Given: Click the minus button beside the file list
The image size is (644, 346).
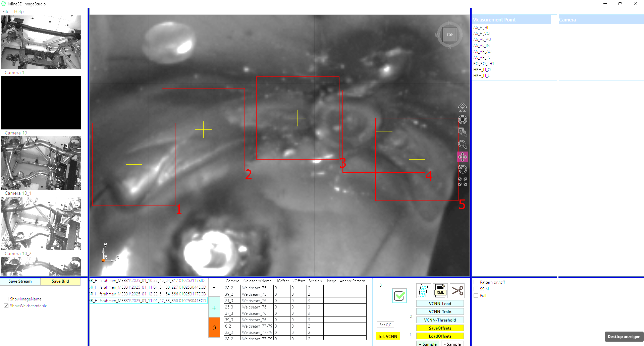Looking at the screenshot, I should tap(214, 287).
